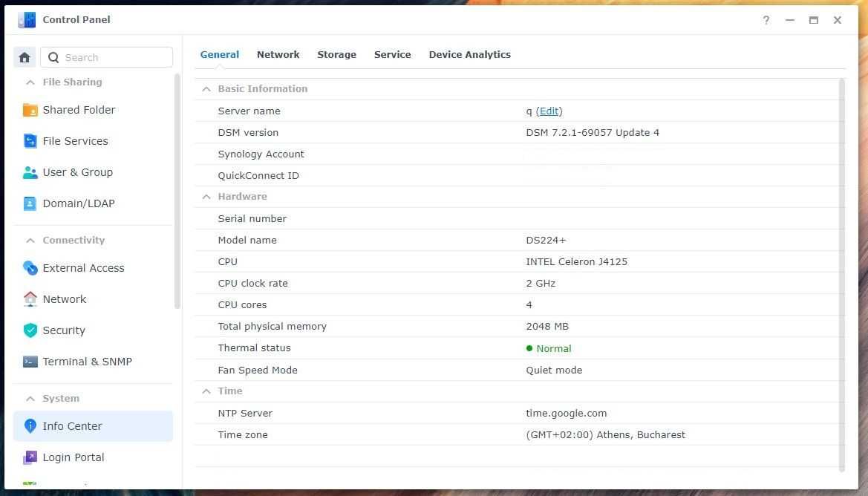Select the User & Group icon
Screen dimensions: 868x496
(x=30, y=172)
